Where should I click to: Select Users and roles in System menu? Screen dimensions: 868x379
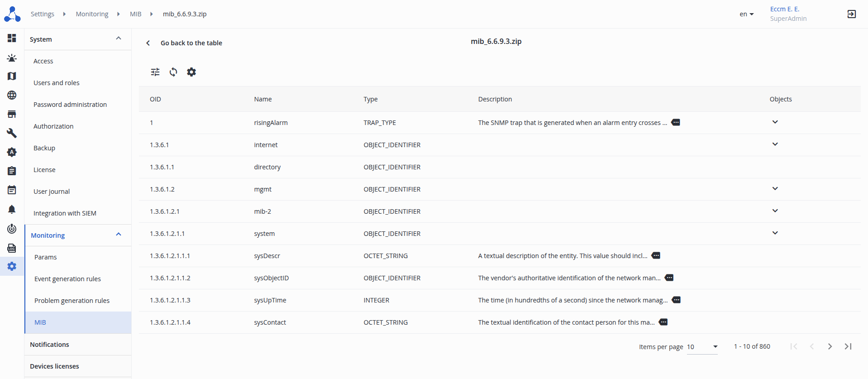pos(57,83)
